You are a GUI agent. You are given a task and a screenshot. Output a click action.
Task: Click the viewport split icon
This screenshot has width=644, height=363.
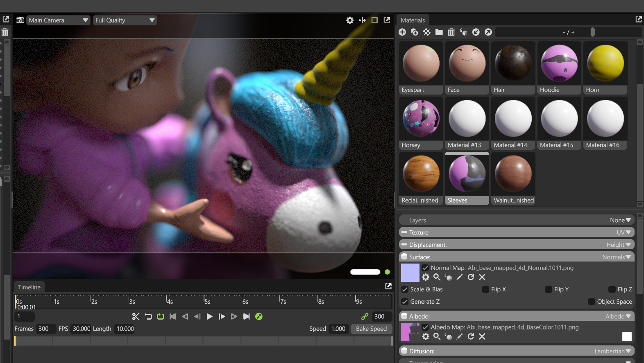click(x=362, y=20)
